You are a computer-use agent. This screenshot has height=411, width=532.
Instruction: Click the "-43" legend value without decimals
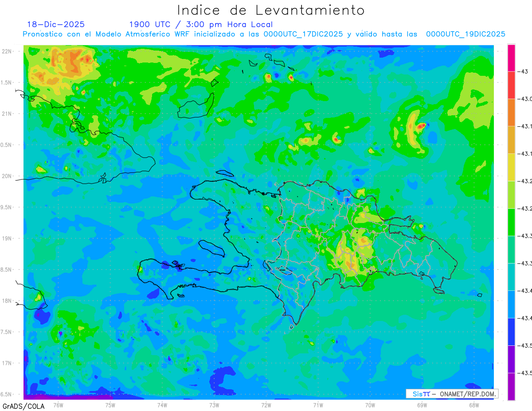click(x=522, y=71)
